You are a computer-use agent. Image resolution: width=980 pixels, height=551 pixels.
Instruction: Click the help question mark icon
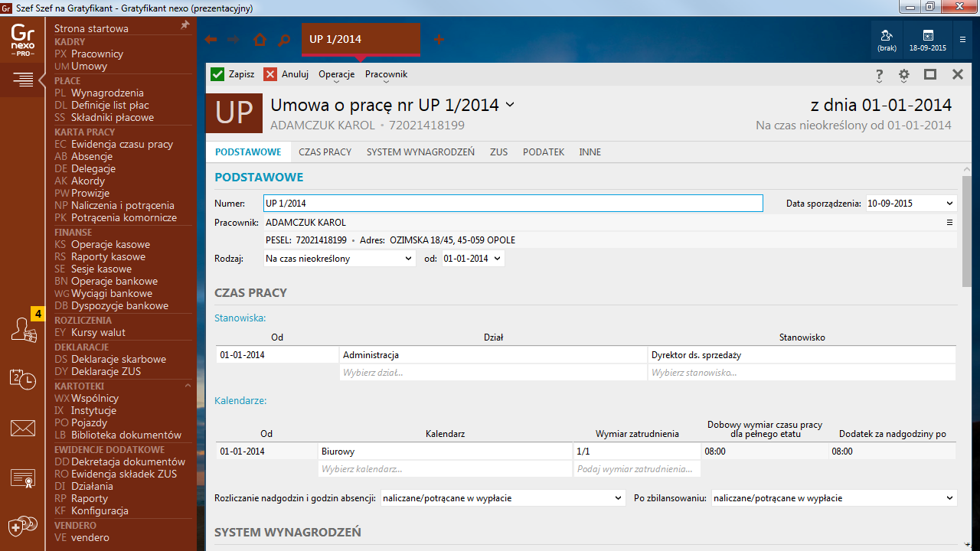coord(879,74)
